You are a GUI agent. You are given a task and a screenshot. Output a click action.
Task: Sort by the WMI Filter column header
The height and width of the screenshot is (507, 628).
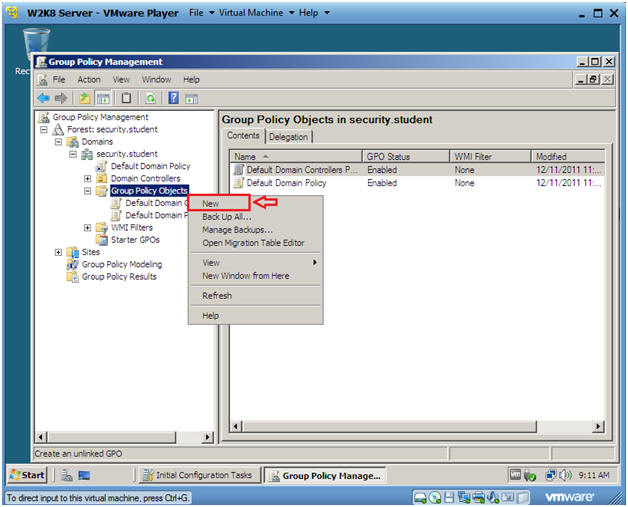click(x=490, y=157)
